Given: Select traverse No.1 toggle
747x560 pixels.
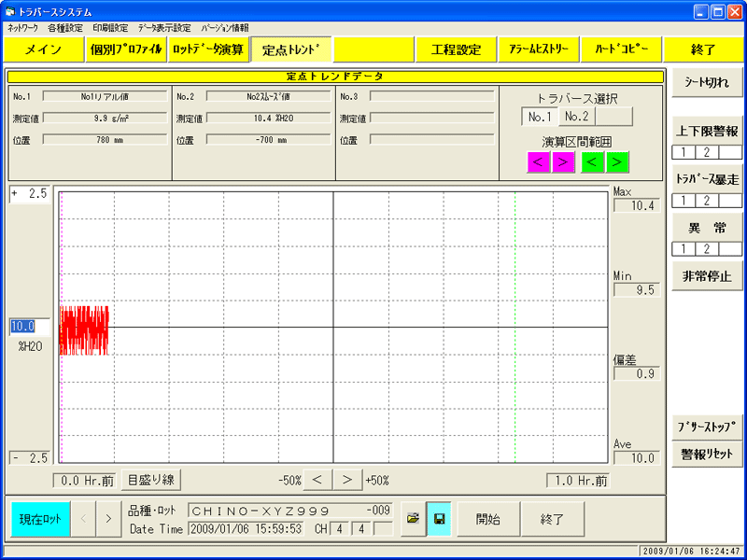Looking at the screenshot, I should [540, 117].
